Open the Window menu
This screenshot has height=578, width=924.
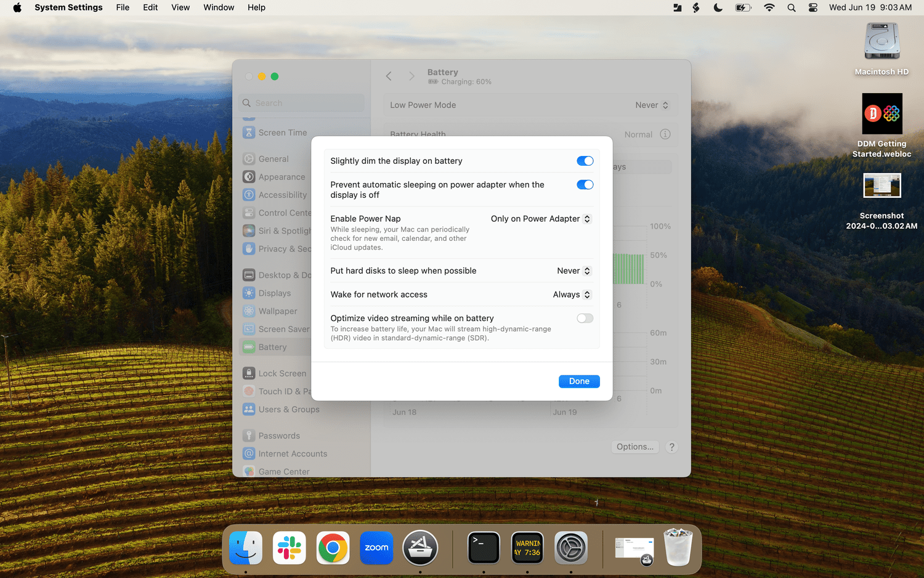pyautogui.click(x=219, y=7)
